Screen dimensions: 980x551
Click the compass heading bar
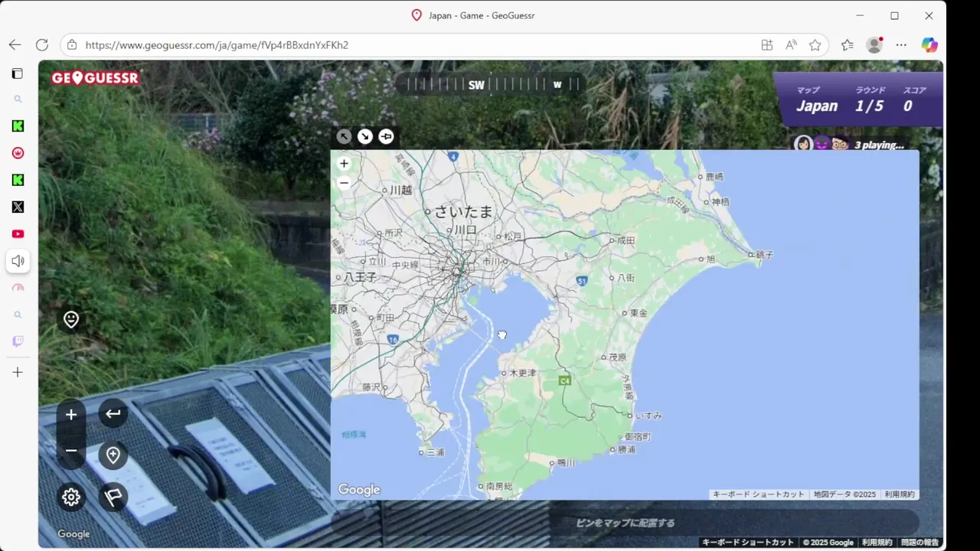[490, 84]
